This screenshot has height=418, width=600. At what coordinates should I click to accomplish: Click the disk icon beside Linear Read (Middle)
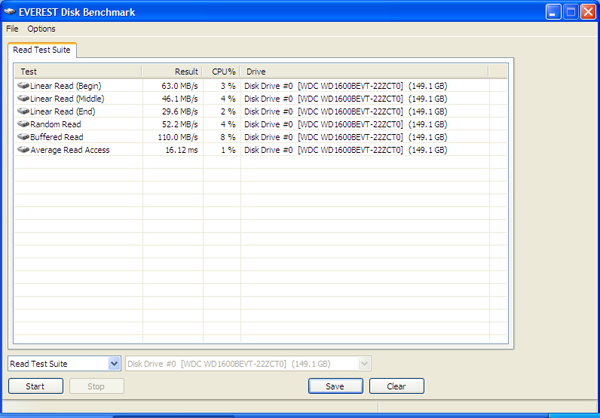click(23, 99)
